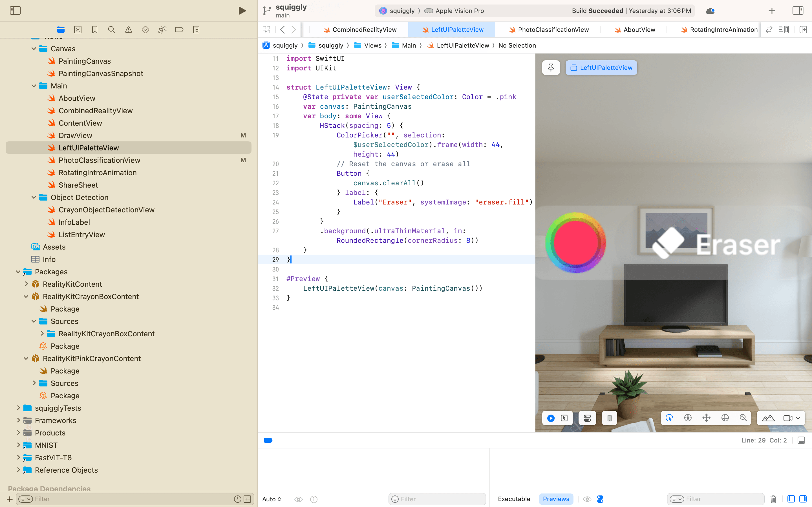Collapse the Canvas folder

(34, 49)
